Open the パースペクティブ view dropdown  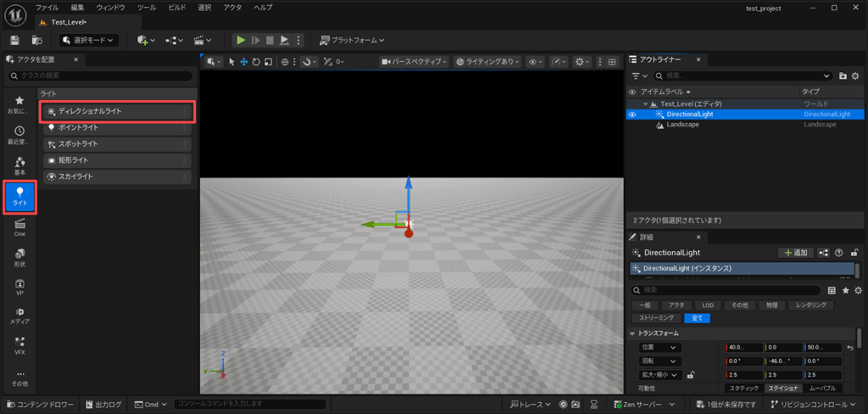coord(414,62)
